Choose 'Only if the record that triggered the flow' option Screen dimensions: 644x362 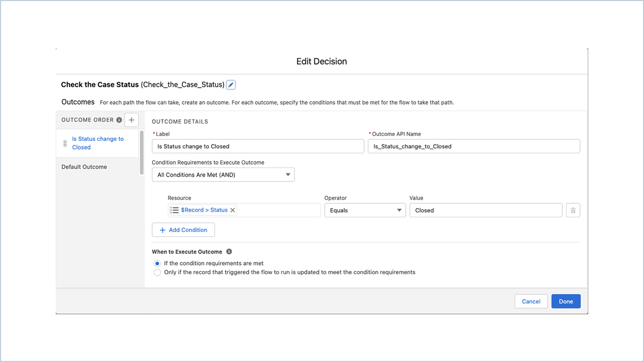tap(157, 272)
